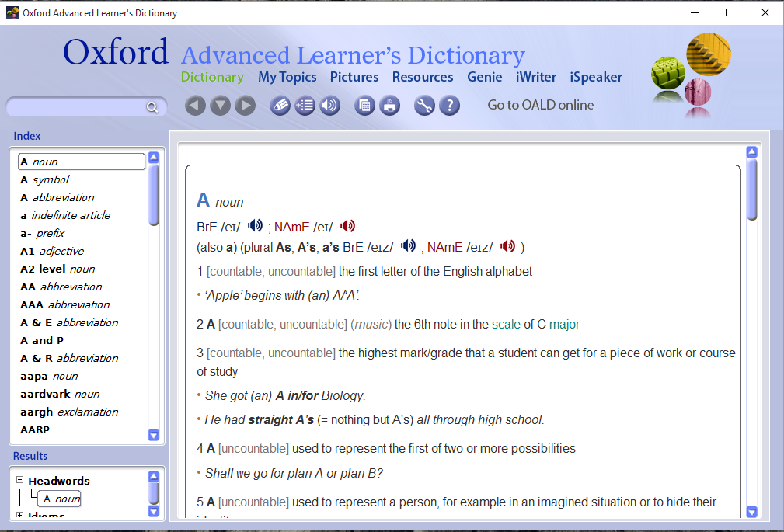Open help with the question mark icon
Viewport: 784px width, 532px height.
(x=450, y=106)
